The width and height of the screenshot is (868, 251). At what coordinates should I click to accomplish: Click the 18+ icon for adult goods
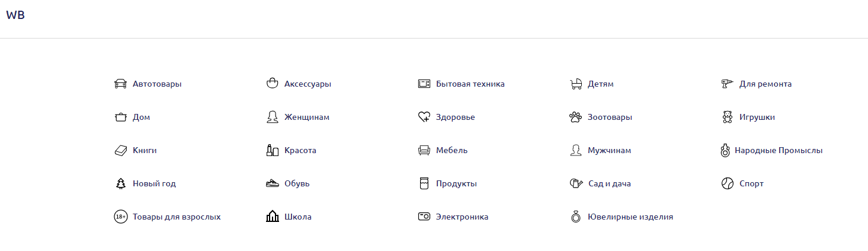coord(120,217)
